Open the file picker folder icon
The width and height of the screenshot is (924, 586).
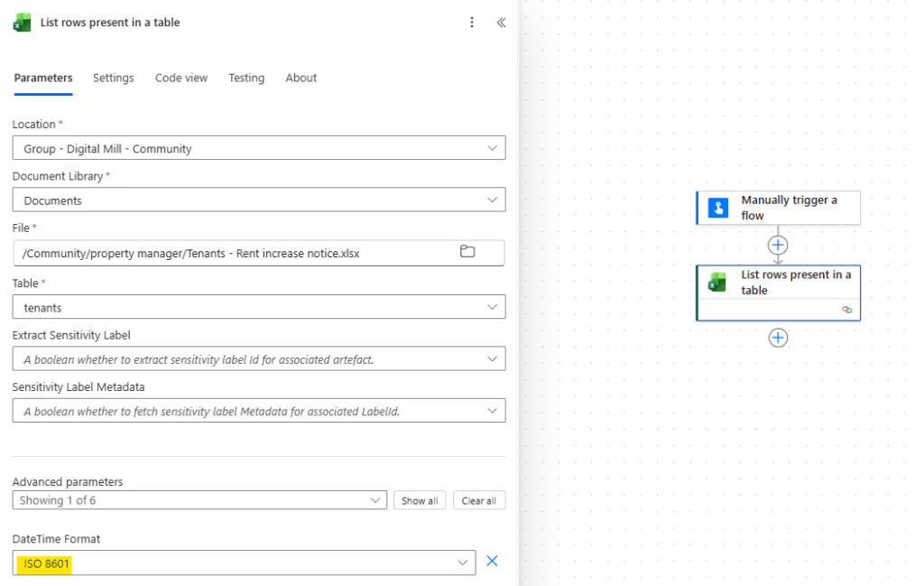pos(467,252)
